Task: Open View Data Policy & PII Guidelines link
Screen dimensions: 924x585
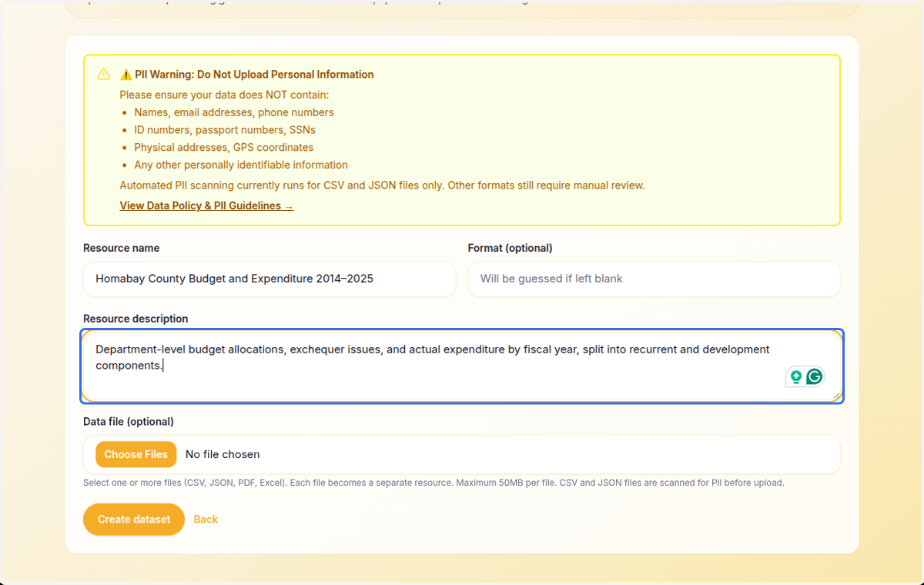Action: (x=206, y=206)
